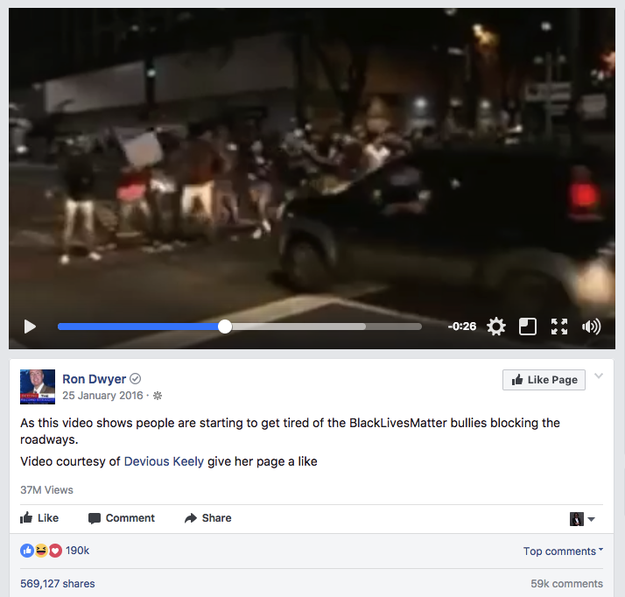Visit the Devious Keely page
This screenshot has width=625, height=597.
[x=164, y=461]
